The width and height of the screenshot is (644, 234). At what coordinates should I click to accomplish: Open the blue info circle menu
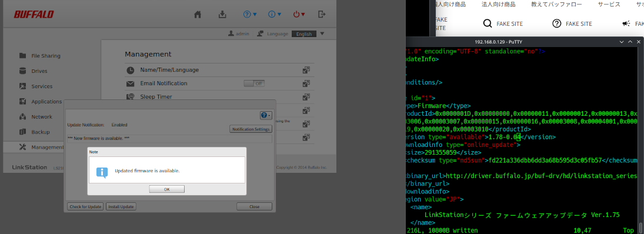tap(274, 14)
